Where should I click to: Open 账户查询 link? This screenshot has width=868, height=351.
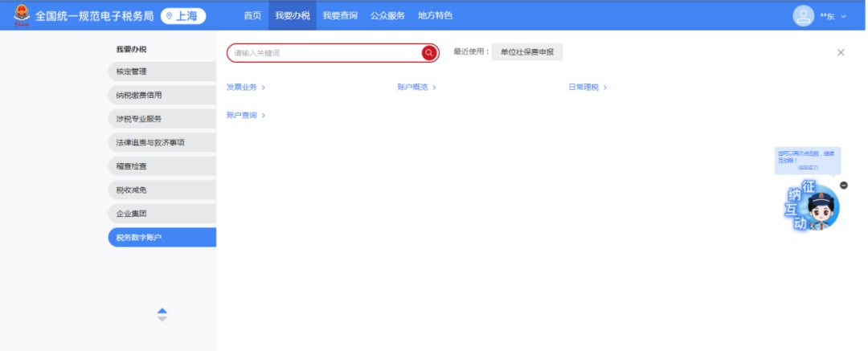pyautogui.click(x=246, y=116)
